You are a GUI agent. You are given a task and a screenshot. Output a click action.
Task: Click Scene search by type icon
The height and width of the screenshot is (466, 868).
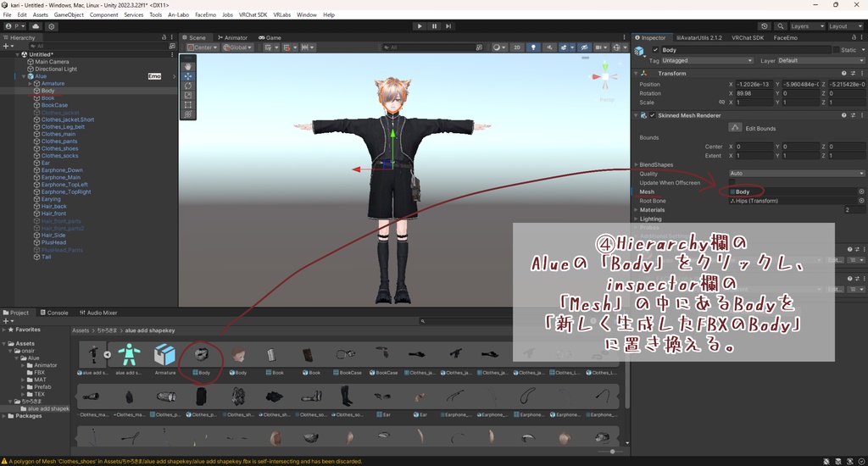tap(479, 47)
